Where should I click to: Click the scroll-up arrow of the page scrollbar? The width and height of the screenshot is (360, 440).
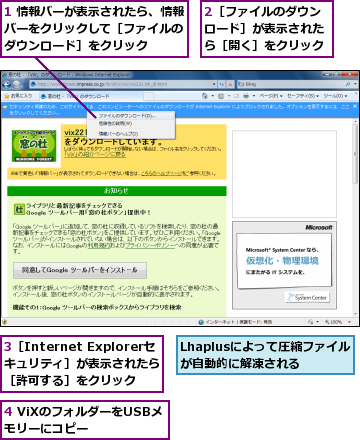point(355,121)
